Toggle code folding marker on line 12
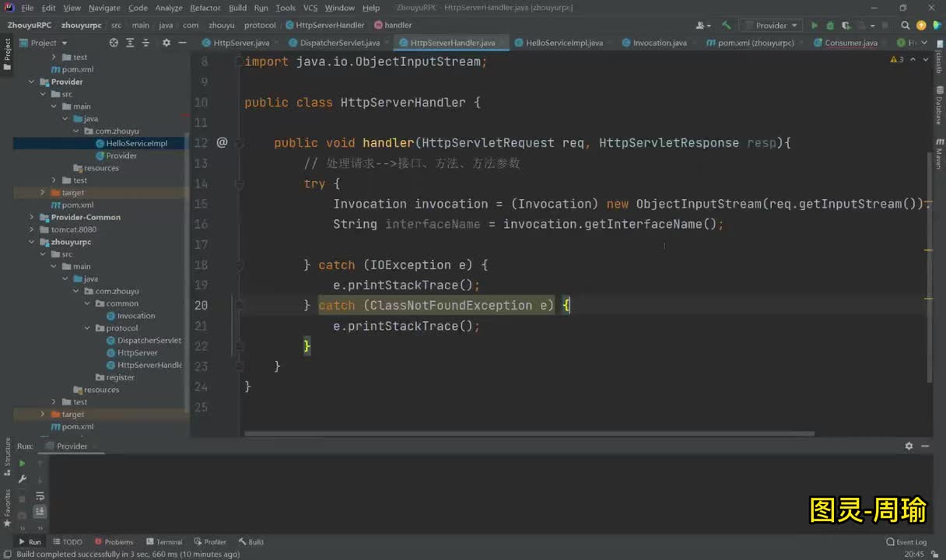The width and height of the screenshot is (946, 560). point(240,143)
